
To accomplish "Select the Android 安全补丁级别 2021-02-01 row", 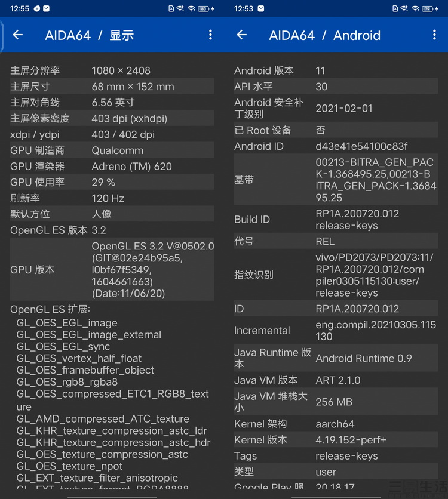I will [336, 108].
